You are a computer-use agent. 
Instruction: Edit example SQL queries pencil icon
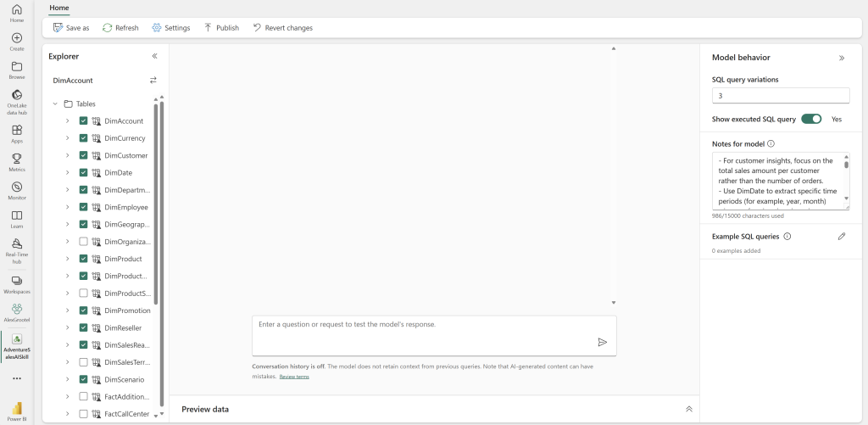(842, 237)
